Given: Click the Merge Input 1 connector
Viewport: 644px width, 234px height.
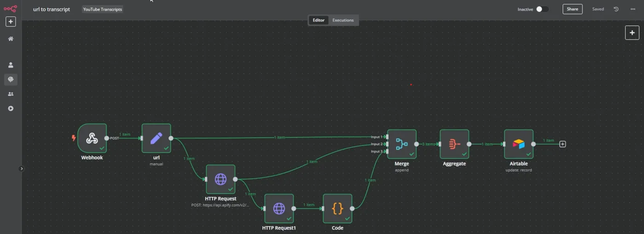Looking at the screenshot, I should click(387, 137).
